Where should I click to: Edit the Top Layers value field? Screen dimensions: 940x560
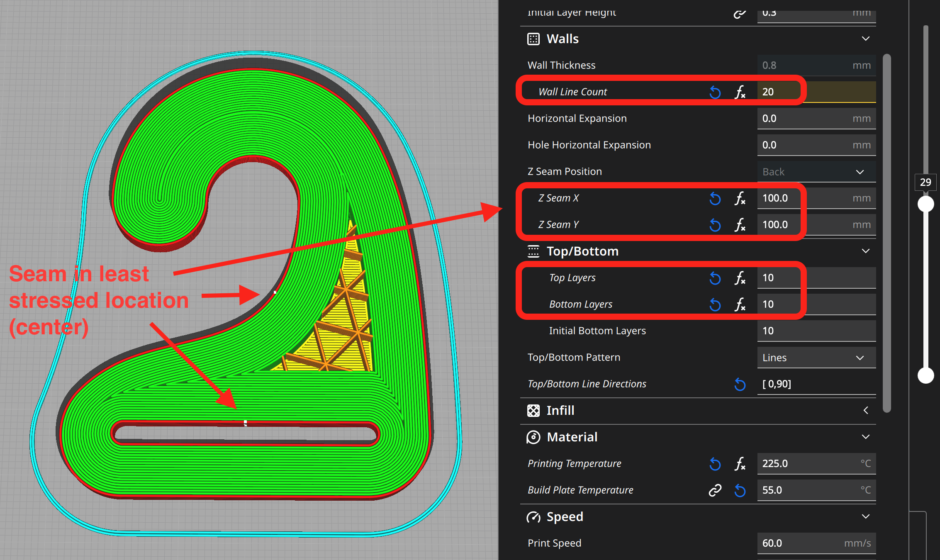[x=816, y=278]
